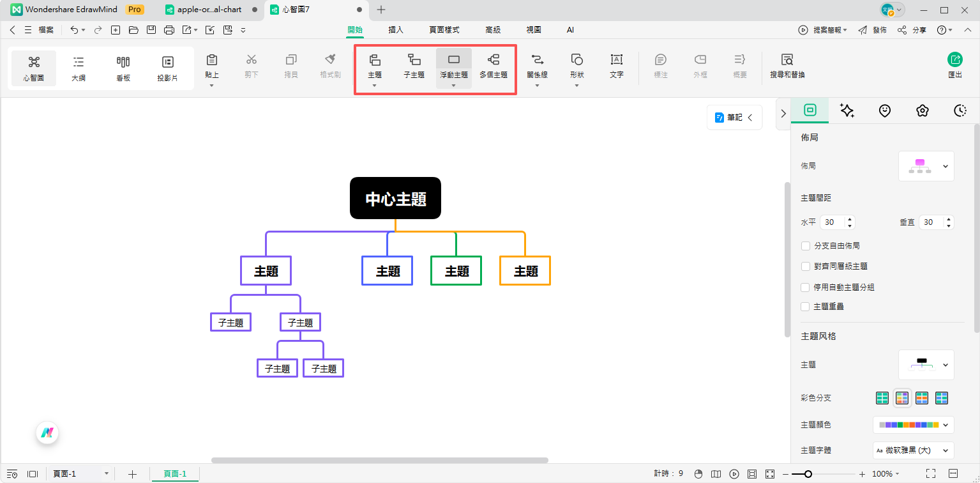Screen dimensions: 980x483
Task: Switch to 看板 kanban view
Action: 123,68
